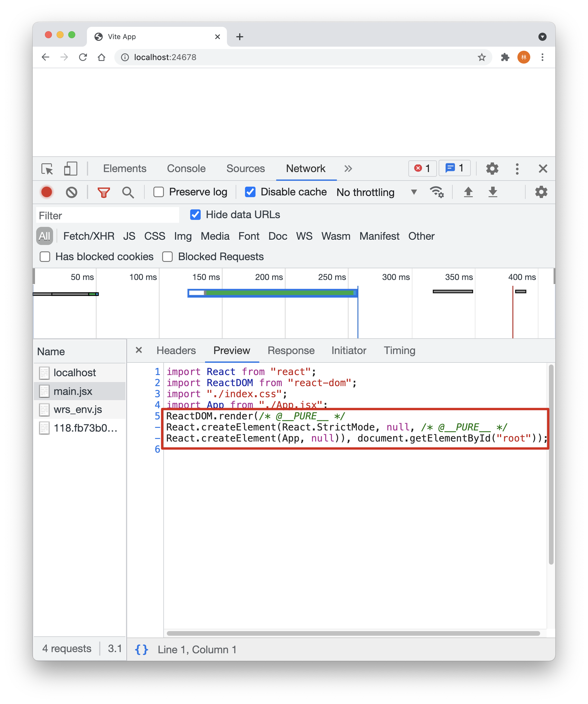Toggle the device toolbar icon
This screenshot has height=704, width=588.
pos(70,169)
